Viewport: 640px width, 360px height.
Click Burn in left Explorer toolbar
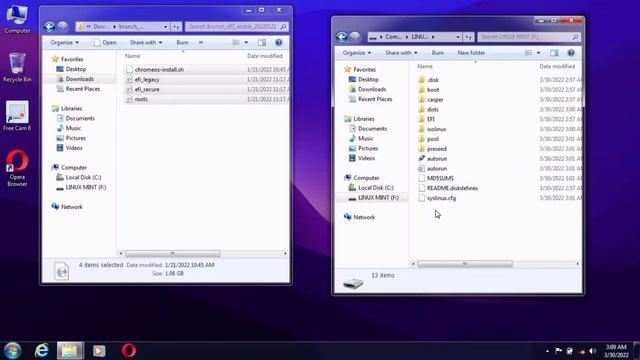coord(182,42)
